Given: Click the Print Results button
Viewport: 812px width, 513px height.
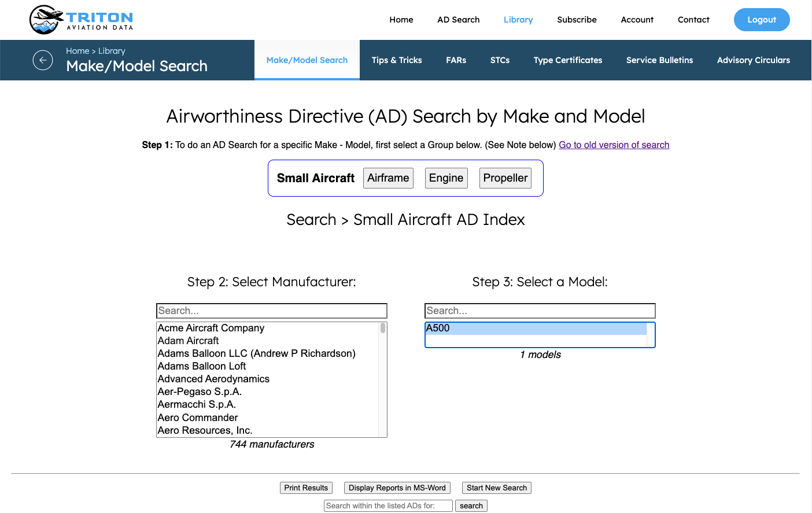Looking at the screenshot, I should click(306, 488).
